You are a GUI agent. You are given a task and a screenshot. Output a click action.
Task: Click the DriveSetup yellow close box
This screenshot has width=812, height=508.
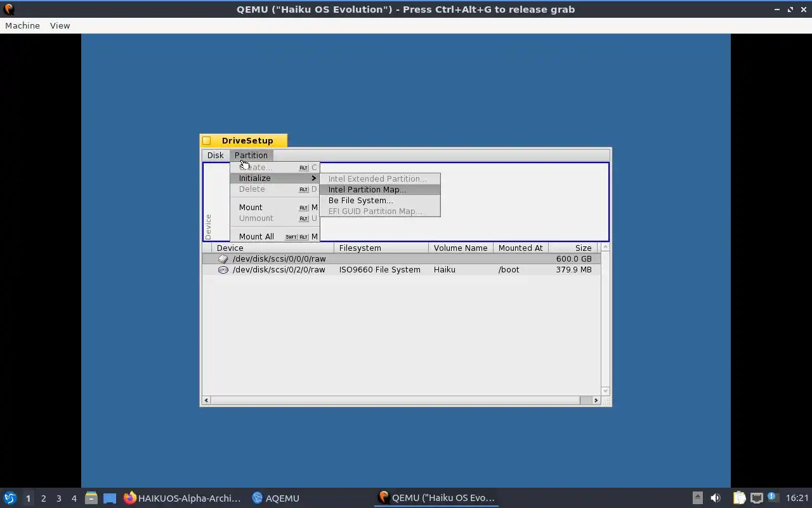(x=207, y=141)
